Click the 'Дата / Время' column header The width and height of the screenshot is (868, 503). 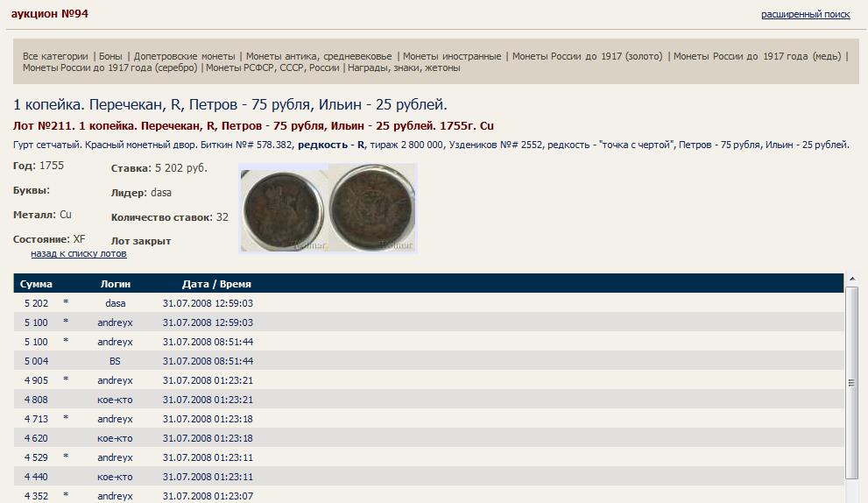pos(216,284)
